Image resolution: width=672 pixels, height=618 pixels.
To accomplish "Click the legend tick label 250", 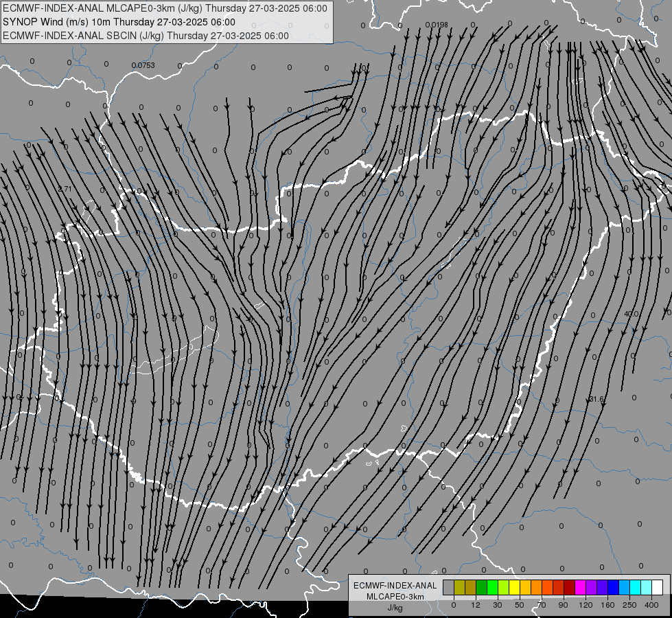I will [629, 605].
